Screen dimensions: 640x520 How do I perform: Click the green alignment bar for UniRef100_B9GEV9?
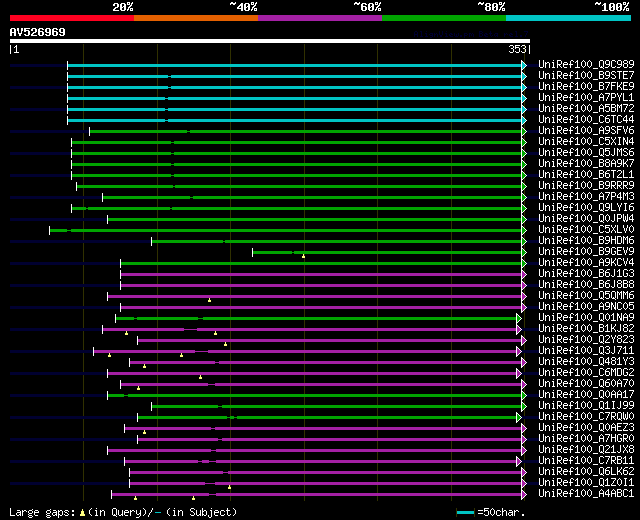(x=387, y=253)
